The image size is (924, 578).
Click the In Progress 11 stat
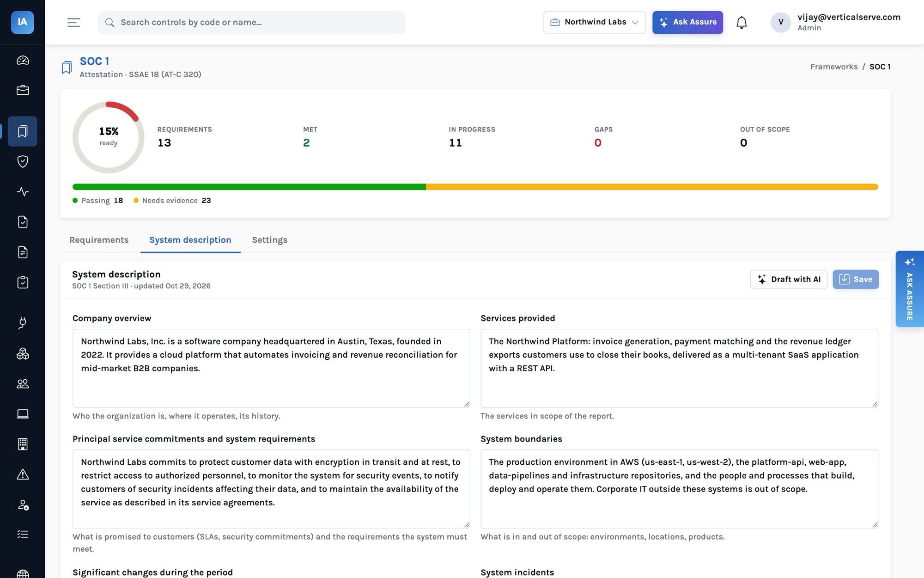(472, 137)
